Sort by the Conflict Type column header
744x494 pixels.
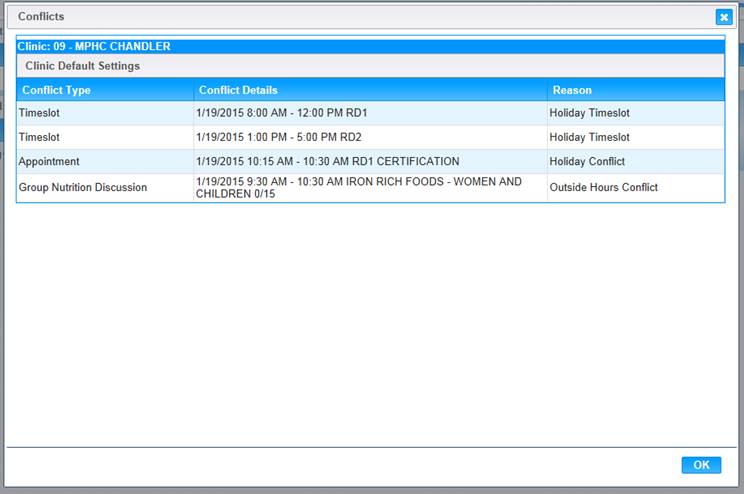coord(105,90)
